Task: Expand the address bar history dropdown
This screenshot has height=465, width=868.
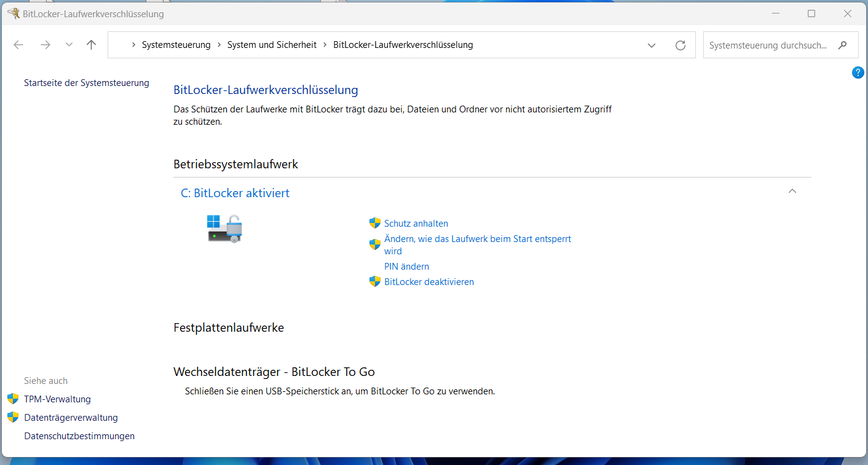Action: pos(652,45)
